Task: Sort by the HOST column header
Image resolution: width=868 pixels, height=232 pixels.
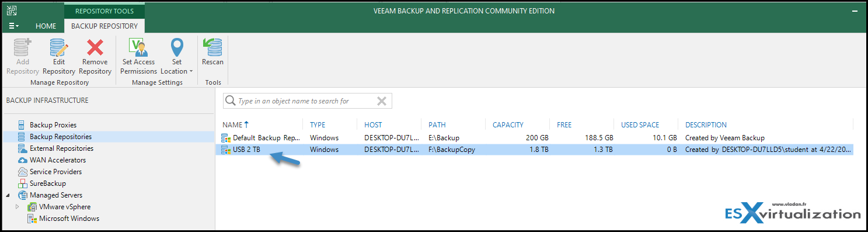Action: pos(373,124)
